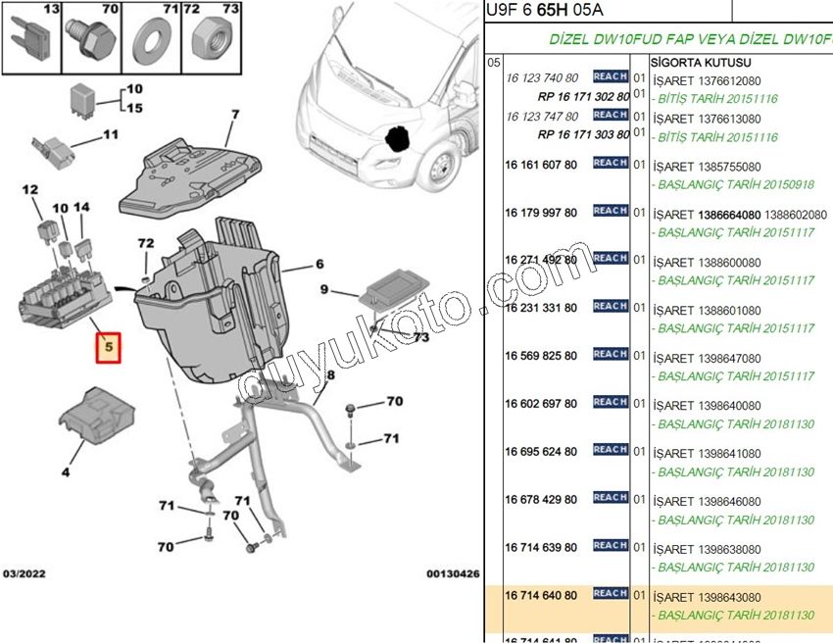Click the red-highlighted callout number 5
Screen dimensions: 833x644
tap(109, 346)
